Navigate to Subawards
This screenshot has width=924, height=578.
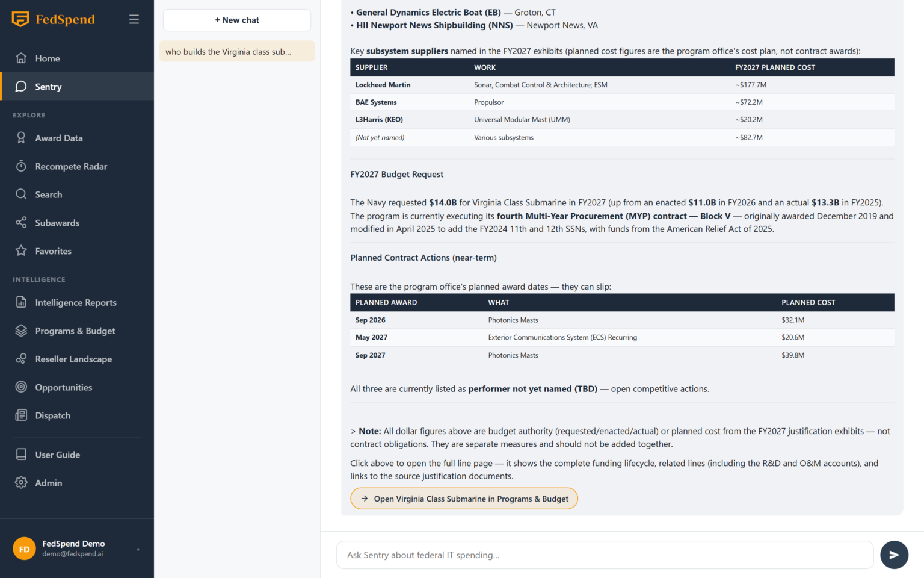click(x=77, y=223)
